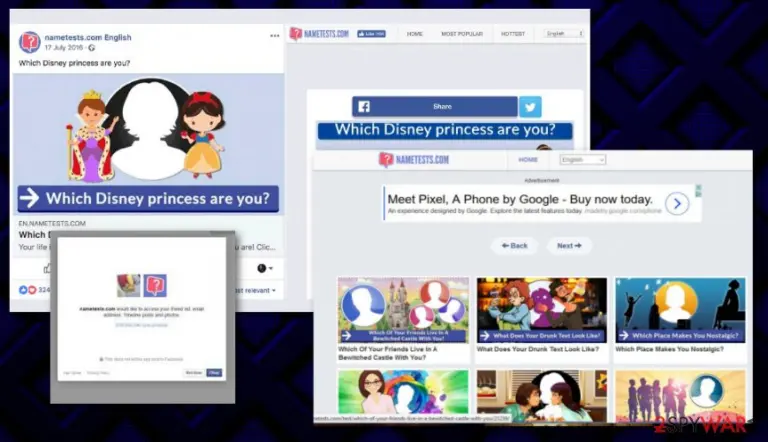The height and width of the screenshot is (442, 768).
Task: Open the Drunk Text quiz thumbnail
Action: pos(542,310)
